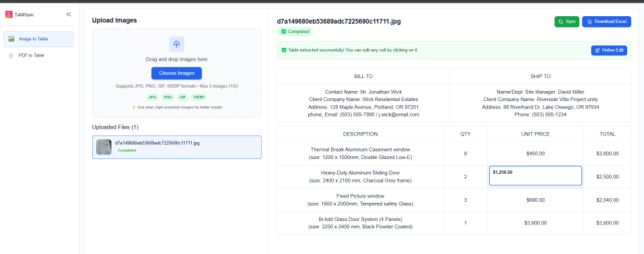The image size is (644, 254).
Task: Collapse the sidebar with double-chevron icon
Action: point(69,14)
